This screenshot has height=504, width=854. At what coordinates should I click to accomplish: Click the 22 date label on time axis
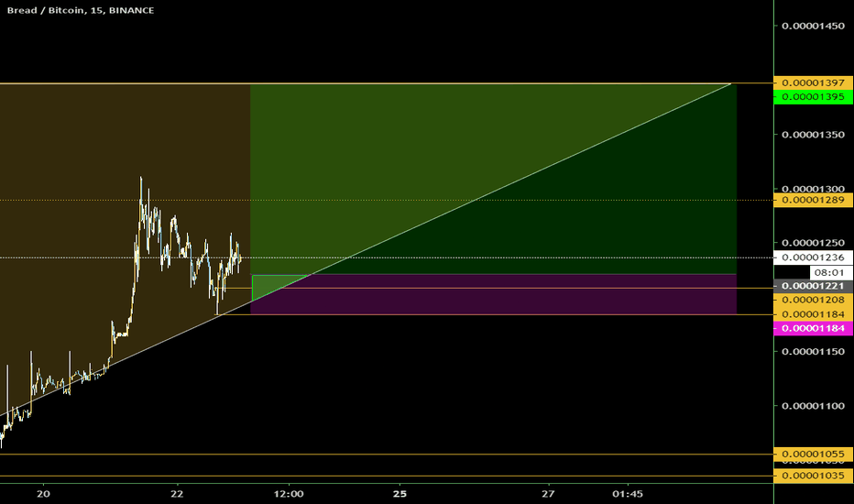tap(177, 494)
